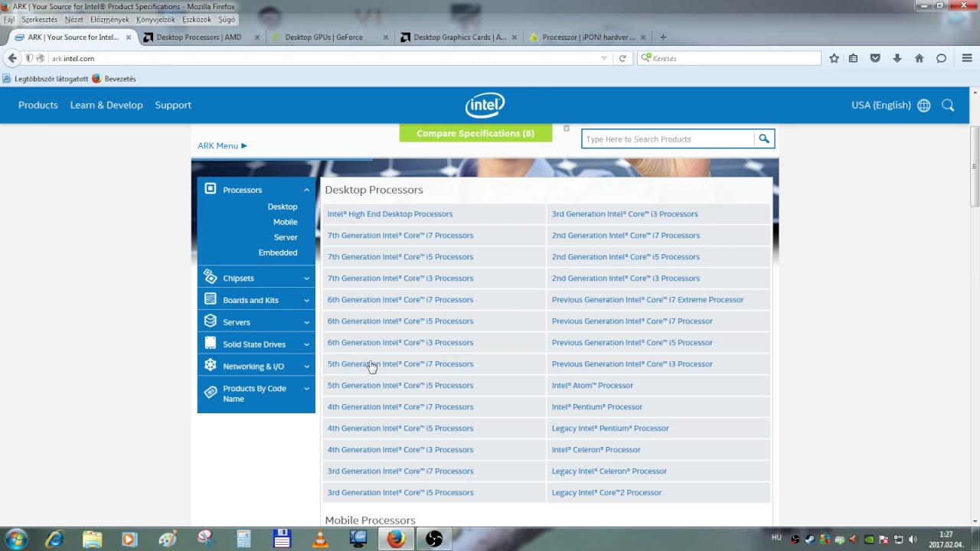This screenshot has height=551, width=980.
Task: Click the product search magnifier button
Action: click(763, 139)
